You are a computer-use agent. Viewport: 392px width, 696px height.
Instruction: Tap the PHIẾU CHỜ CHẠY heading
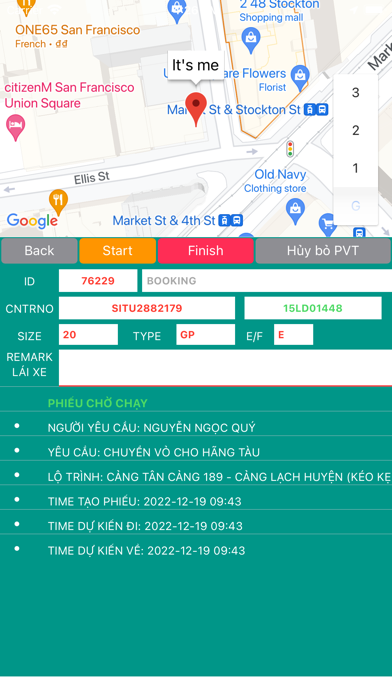click(x=98, y=403)
